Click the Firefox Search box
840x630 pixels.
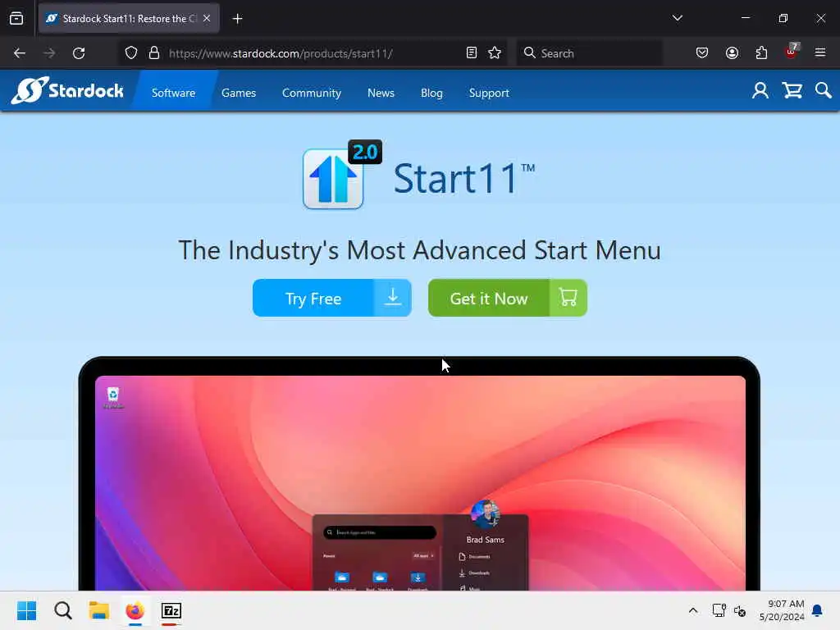point(589,53)
